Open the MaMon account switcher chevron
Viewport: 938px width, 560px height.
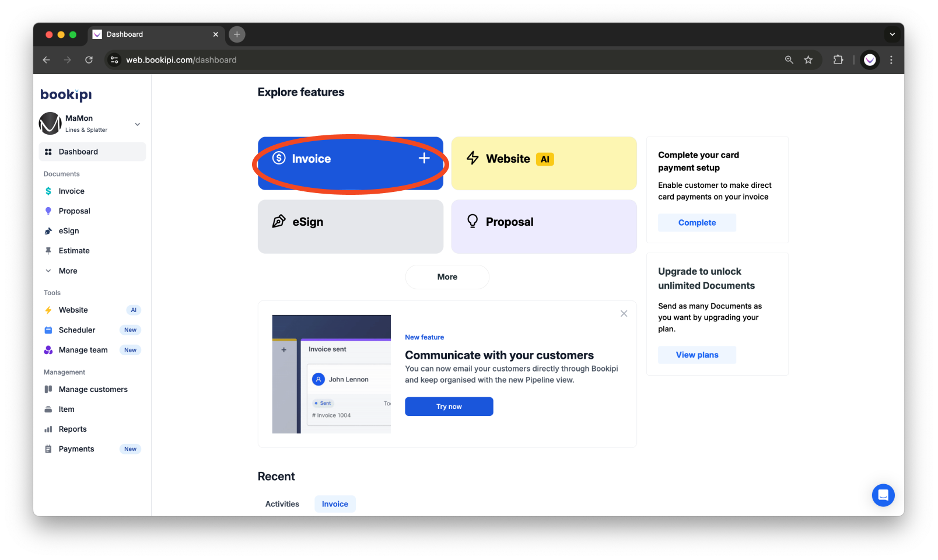tap(137, 124)
